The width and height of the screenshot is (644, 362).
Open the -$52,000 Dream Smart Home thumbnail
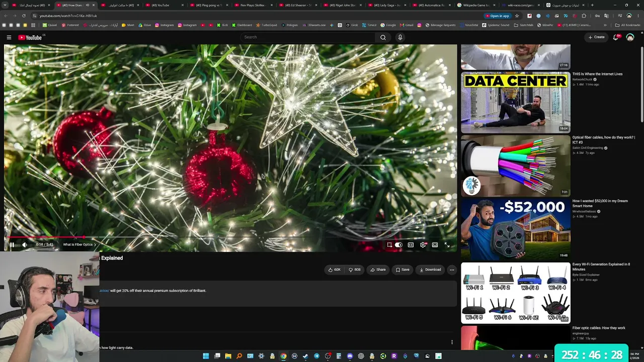516,229
